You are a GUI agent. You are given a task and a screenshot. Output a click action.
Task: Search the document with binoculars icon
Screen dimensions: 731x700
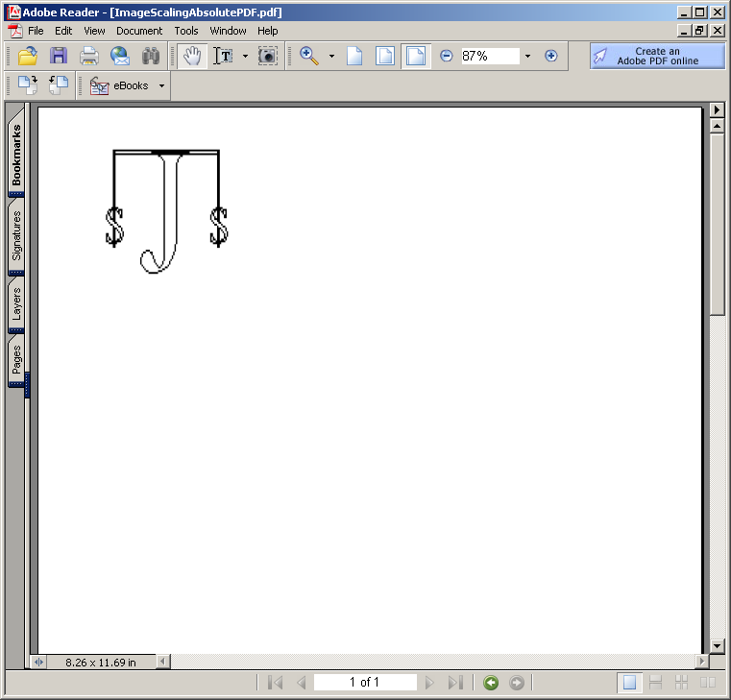[151, 56]
